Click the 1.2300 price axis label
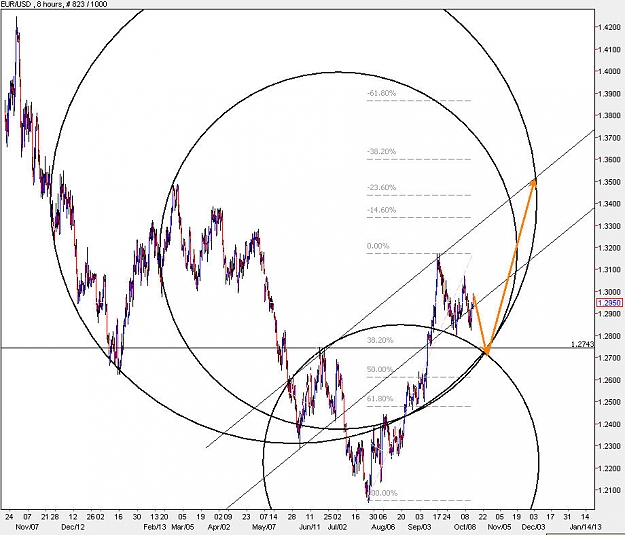Viewport: 625px width, 535px height. pyautogui.click(x=609, y=446)
